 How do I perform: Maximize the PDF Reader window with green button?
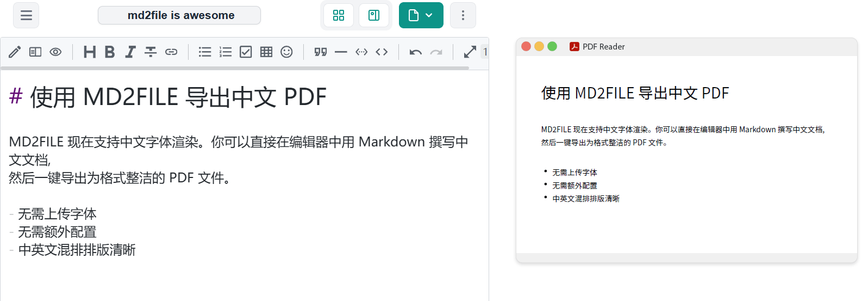tap(552, 46)
